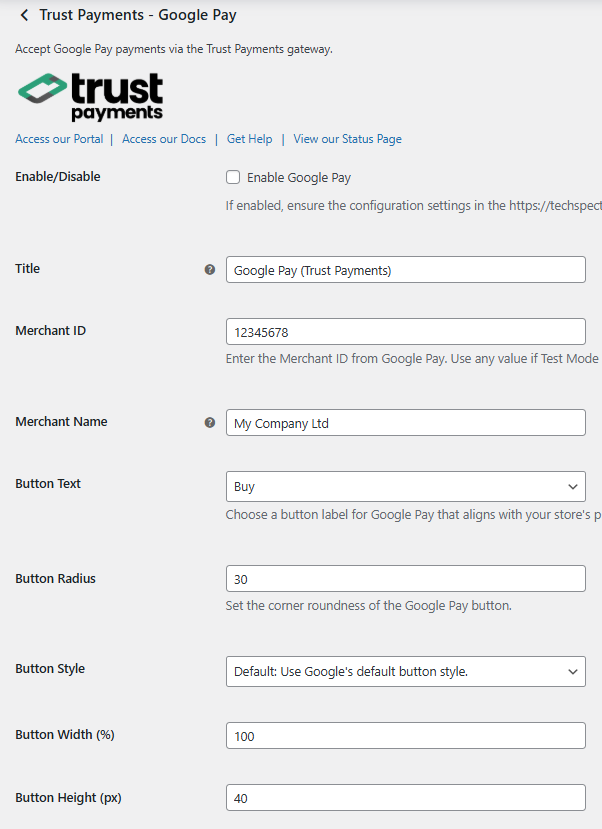Click the back arrow icon beside the title
This screenshot has height=829, width=602.
point(24,15)
